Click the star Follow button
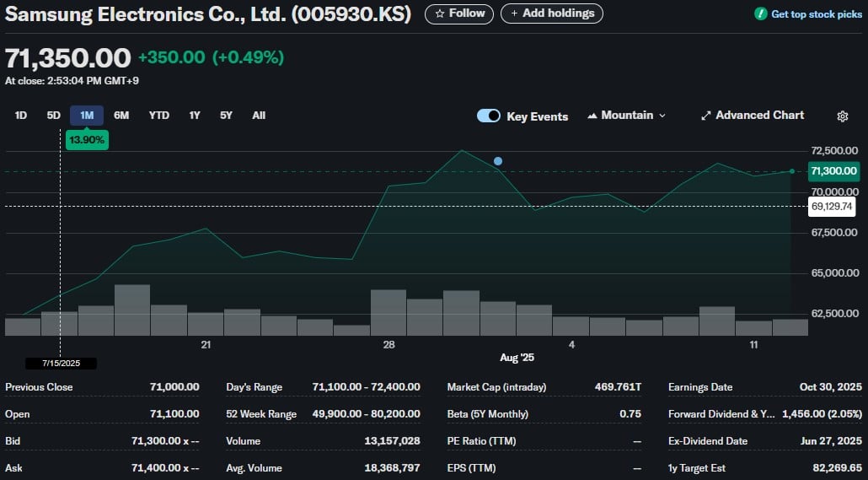Viewport: 868px width, 480px height. [459, 13]
